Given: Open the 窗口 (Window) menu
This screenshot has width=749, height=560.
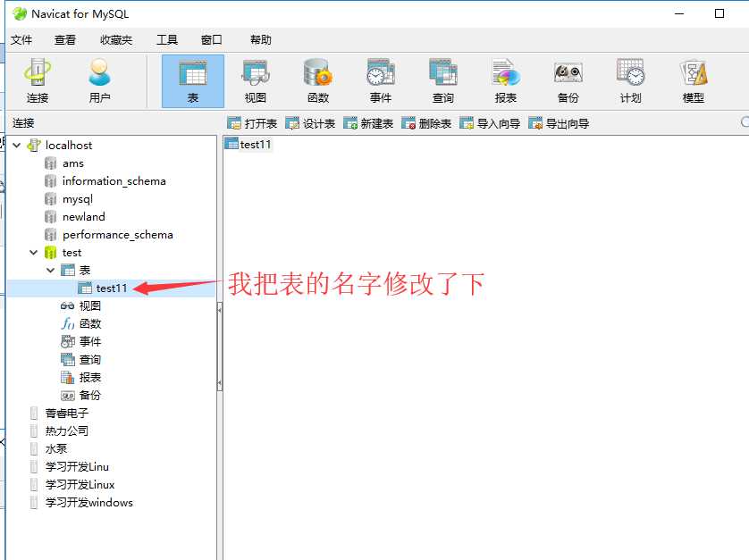Looking at the screenshot, I should tap(212, 40).
